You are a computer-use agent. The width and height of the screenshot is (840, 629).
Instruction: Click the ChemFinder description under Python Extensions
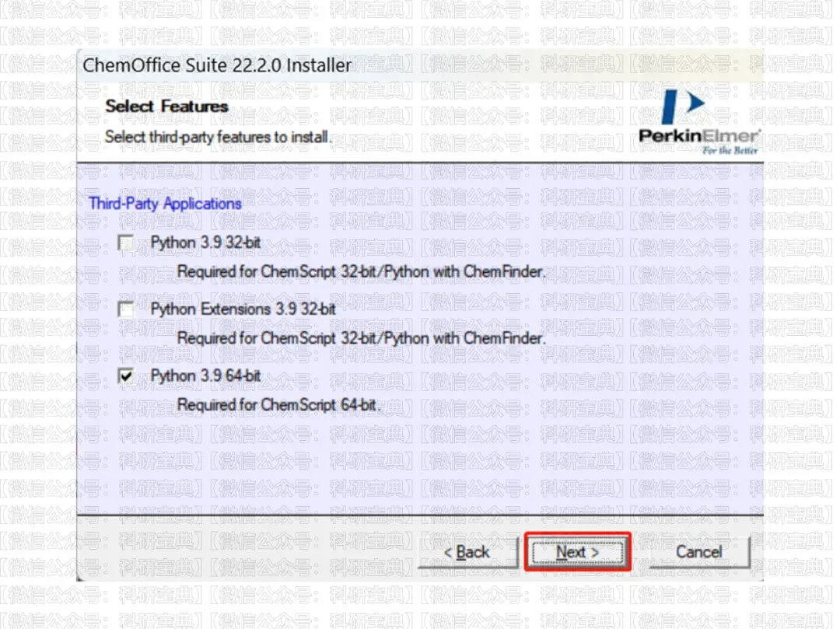coord(361,339)
